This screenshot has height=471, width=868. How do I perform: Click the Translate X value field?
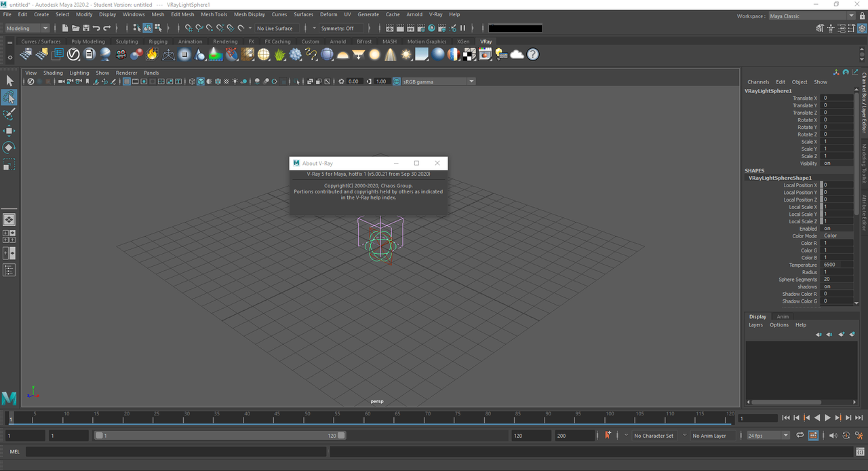click(x=837, y=98)
